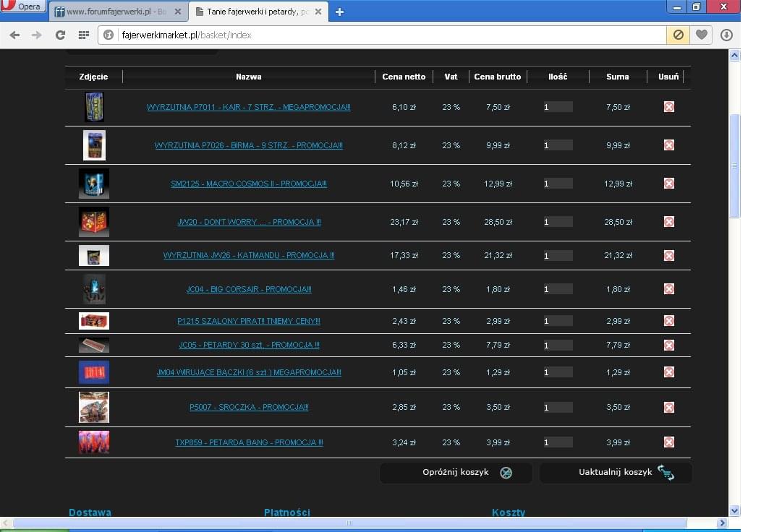This screenshot has width=761, height=532.
Task: Click horizontal scrollbar right arrow
Action: [x=722, y=523]
